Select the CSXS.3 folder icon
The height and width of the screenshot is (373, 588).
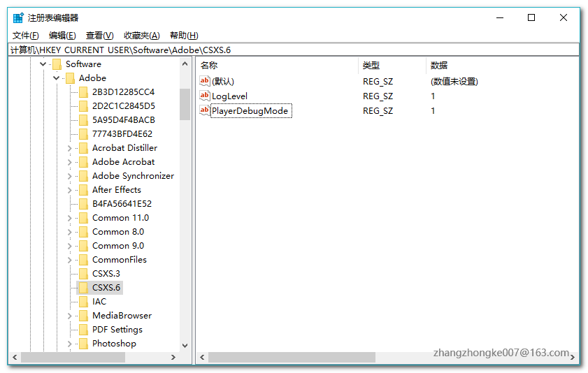[84, 274]
